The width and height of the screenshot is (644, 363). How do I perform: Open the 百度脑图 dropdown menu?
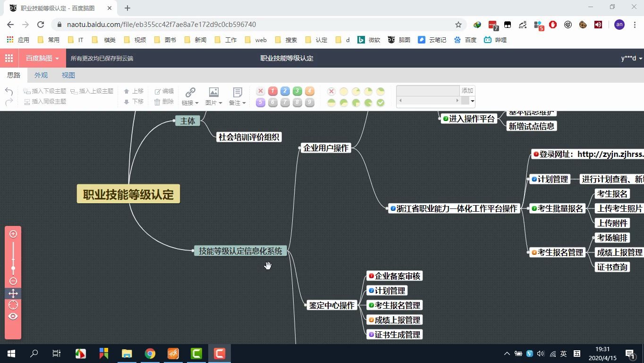point(42,58)
